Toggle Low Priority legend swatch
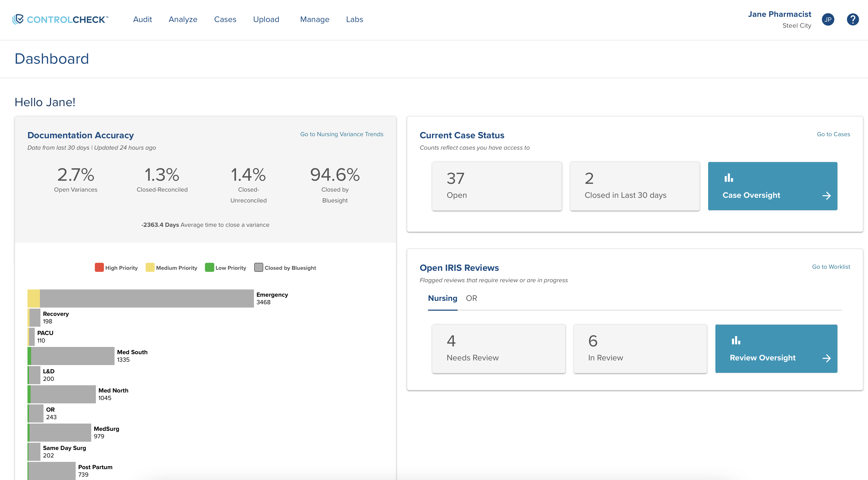Viewport: 868px width, 480px height. pos(209,268)
